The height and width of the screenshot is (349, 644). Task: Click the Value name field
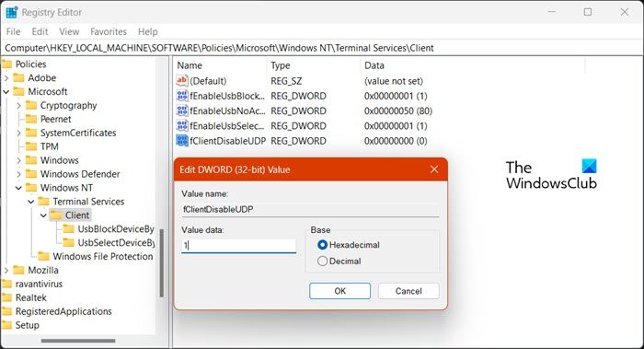[x=310, y=210]
